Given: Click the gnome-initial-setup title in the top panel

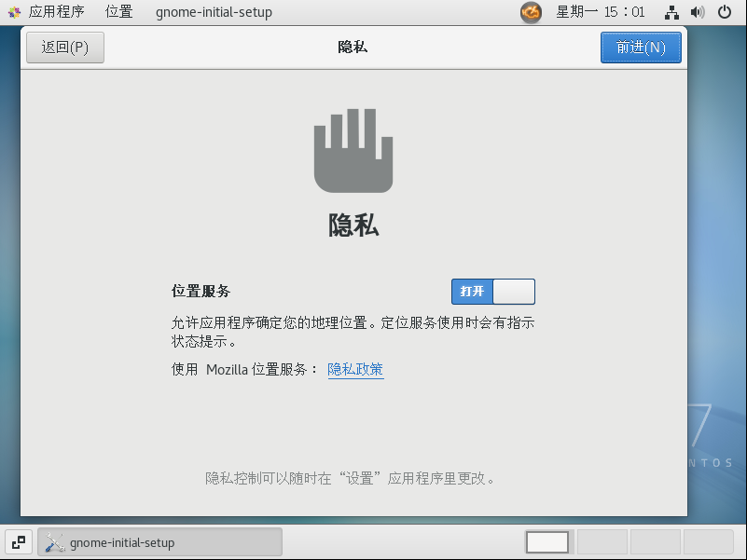Looking at the screenshot, I should pos(213,12).
